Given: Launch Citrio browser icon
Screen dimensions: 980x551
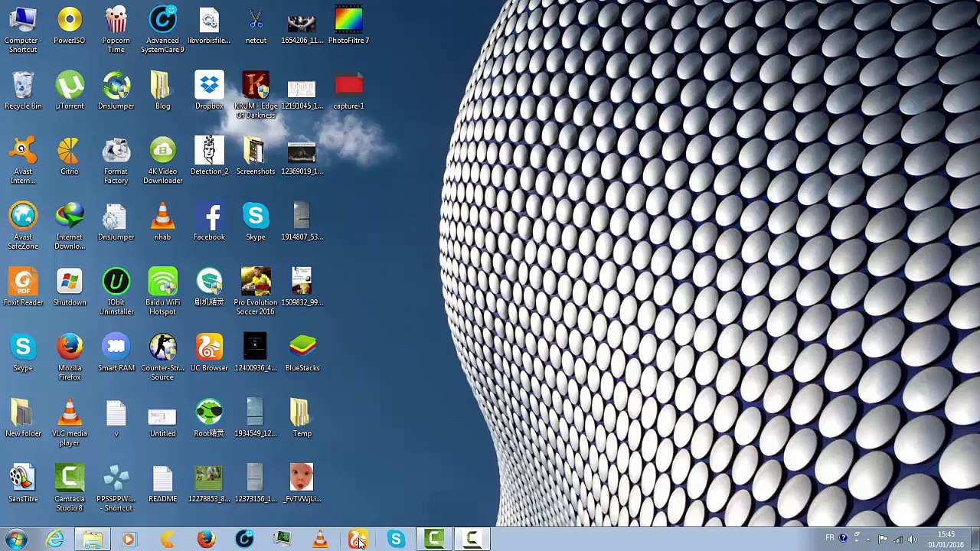Looking at the screenshot, I should pos(70,156).
